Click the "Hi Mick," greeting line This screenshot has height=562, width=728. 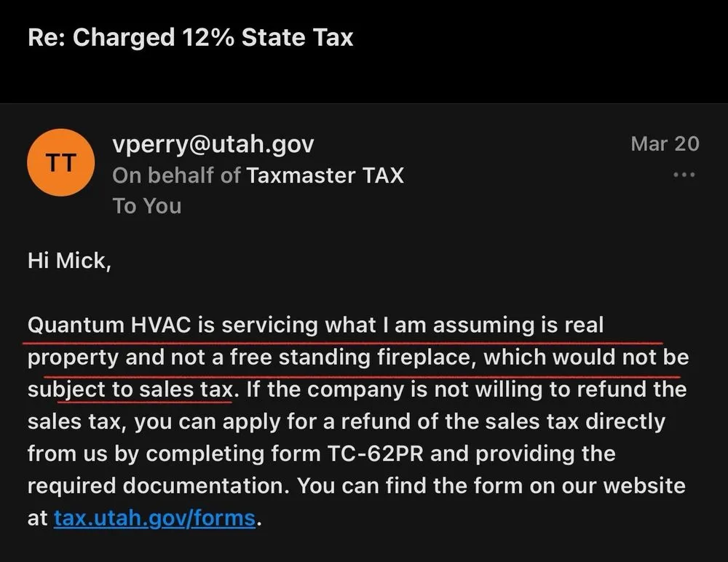[x=69, y=261]
